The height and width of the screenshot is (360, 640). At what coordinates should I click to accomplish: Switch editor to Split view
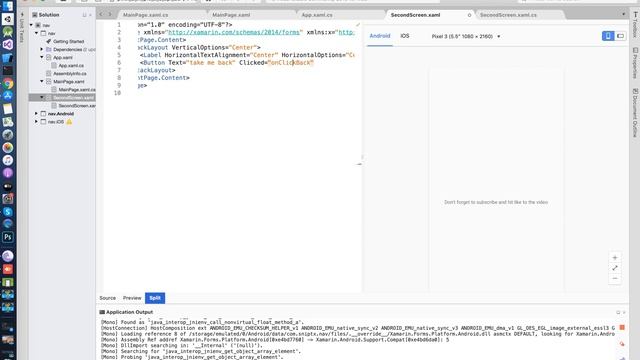point(155,298)
